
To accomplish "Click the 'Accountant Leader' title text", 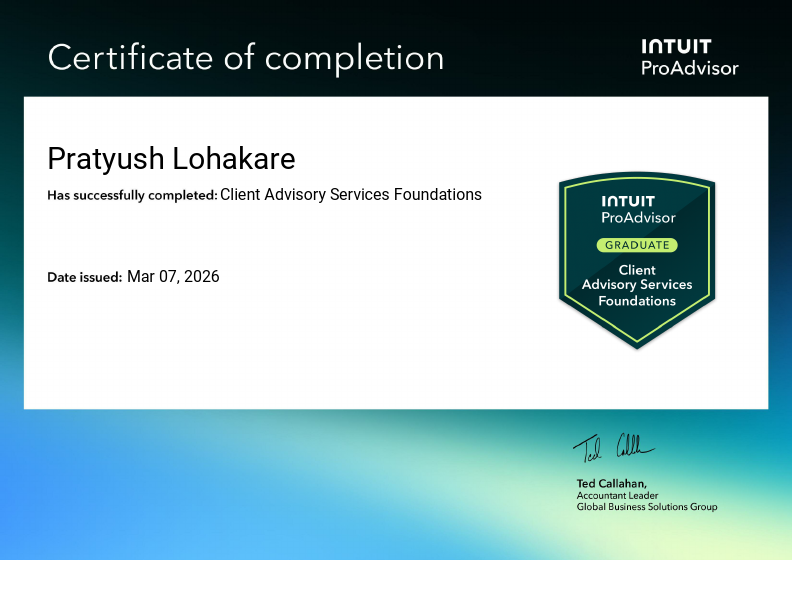I will click(617, 495).
